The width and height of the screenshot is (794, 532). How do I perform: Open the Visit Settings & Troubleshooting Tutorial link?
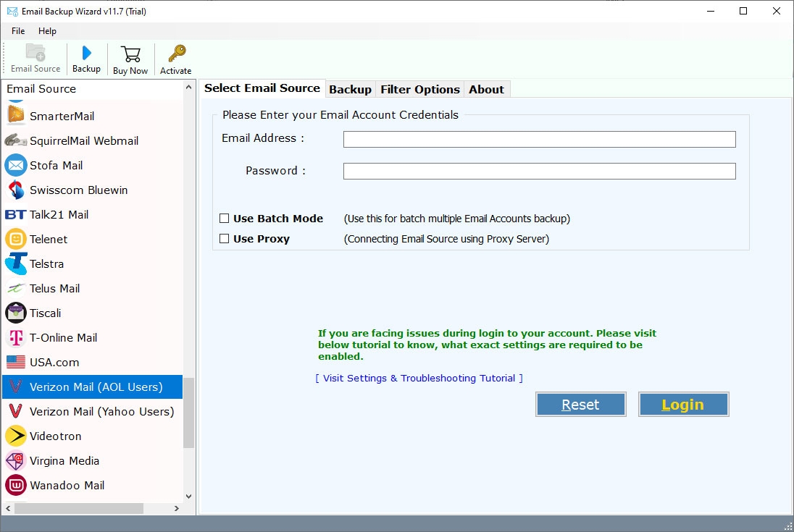tap(419, 379)
